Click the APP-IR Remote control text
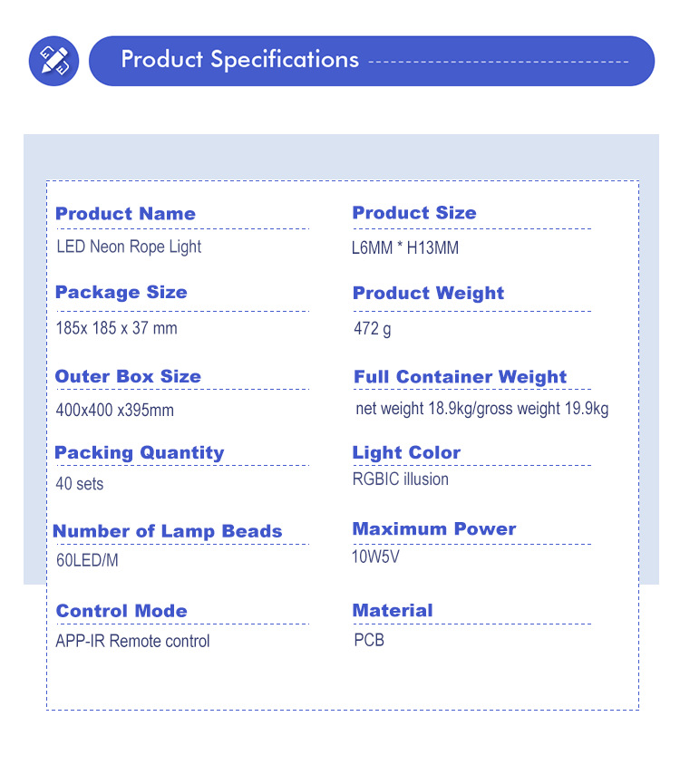Viewport: 680px width, 784px height. coord(132,642)
